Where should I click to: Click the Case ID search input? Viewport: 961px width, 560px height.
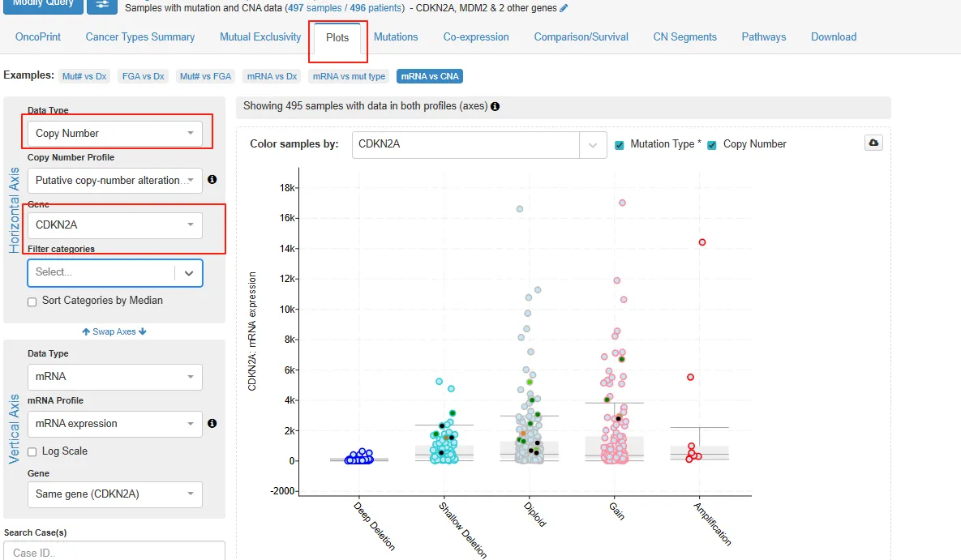(x=114, y=552)
